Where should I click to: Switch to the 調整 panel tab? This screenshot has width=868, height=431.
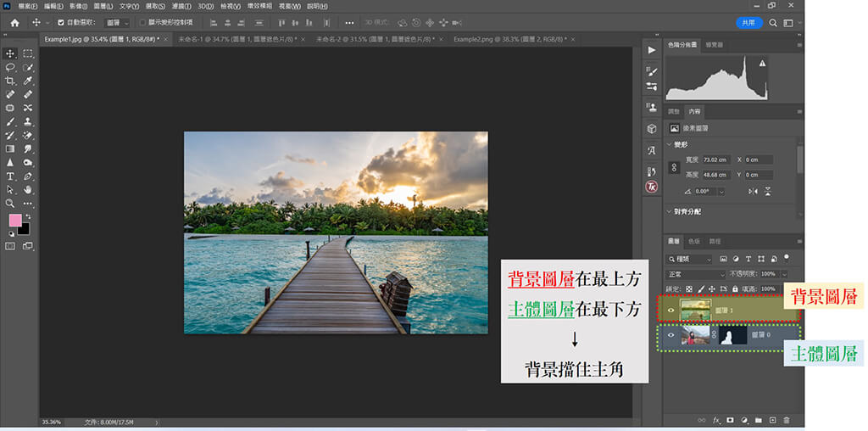673,111
